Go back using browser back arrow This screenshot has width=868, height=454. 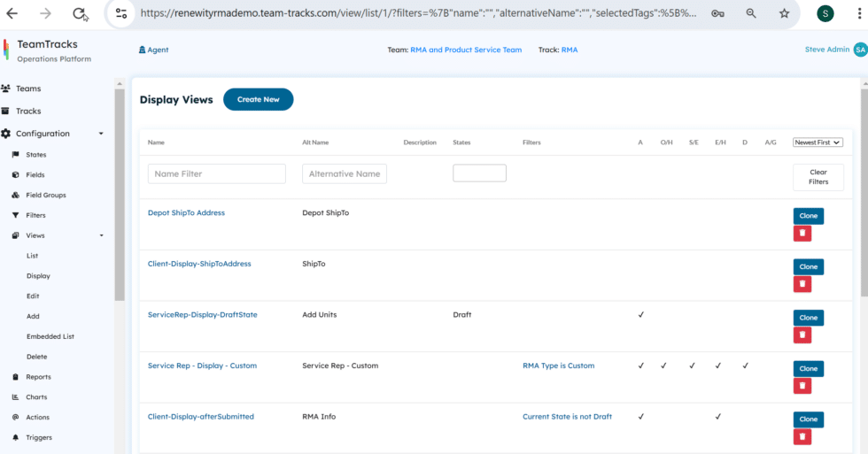point(12,13)
